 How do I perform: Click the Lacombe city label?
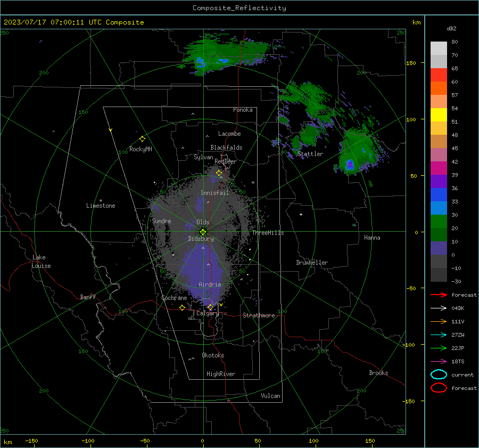pos(229,134)
